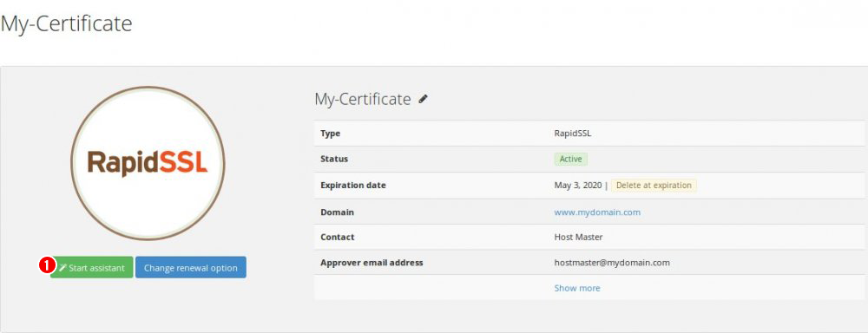Click the Type row label
The width and height of the screenshot is (868, 333).
(x=331, y=134)
